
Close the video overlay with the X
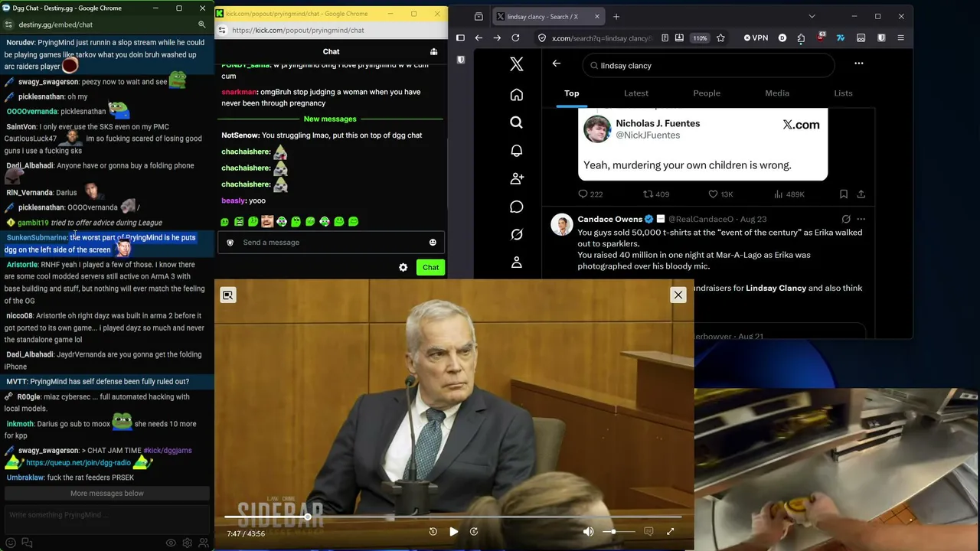tap(678, 295)
